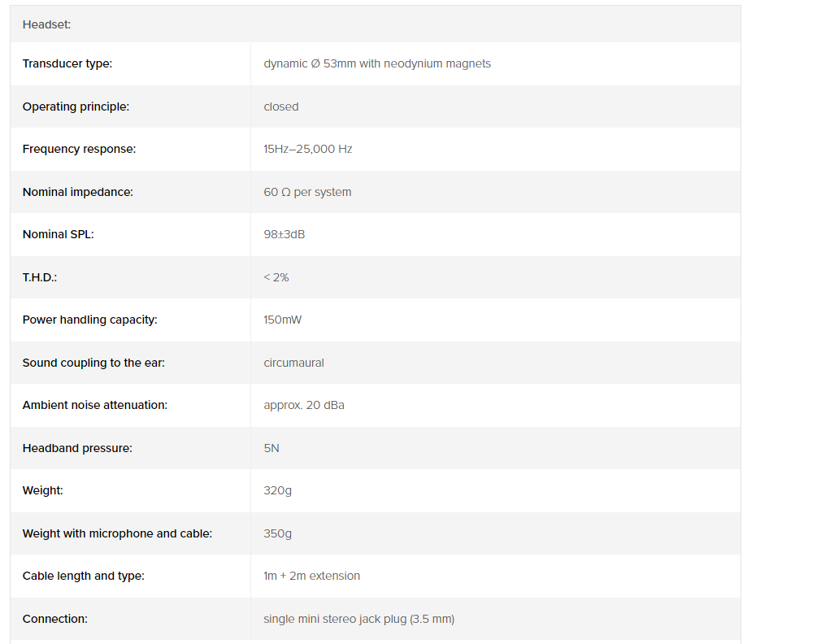Image resolution: width=834 pixels, height=644 pixels.
Task: Click the "T.H.D.:" label
Action: click(40, 277)
